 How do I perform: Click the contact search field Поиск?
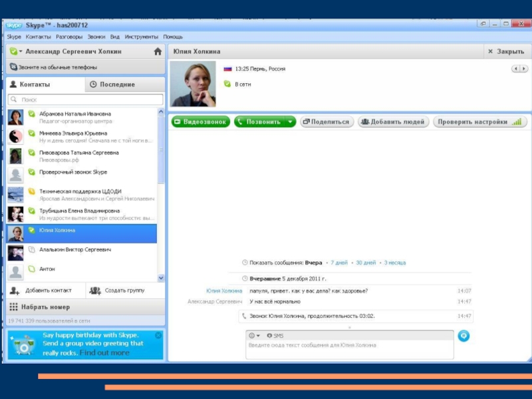tap(86, 99)
